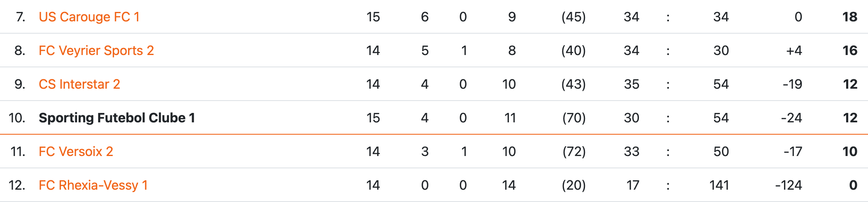Viewport: 868px width, 202px height.
Task: Click FC Veyrier's +4 goal difference
Action: [x=794, y=50]
